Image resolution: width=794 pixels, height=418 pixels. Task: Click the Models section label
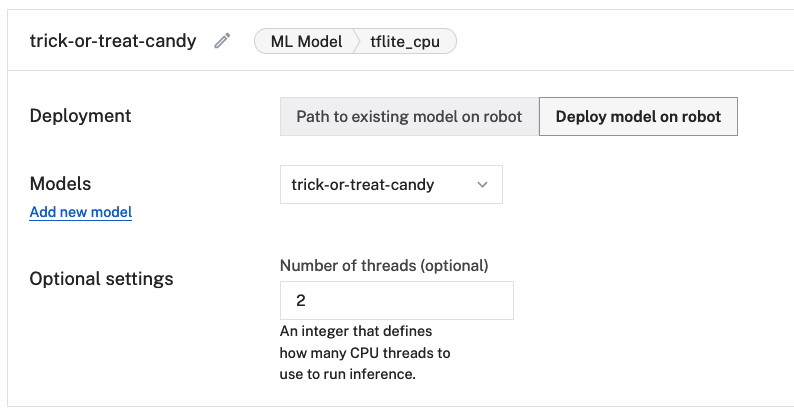pyautogui.click(x=61, y=184)
